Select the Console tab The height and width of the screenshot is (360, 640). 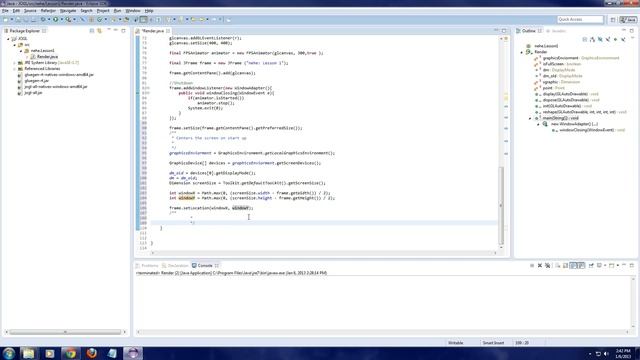pos(205,266)
